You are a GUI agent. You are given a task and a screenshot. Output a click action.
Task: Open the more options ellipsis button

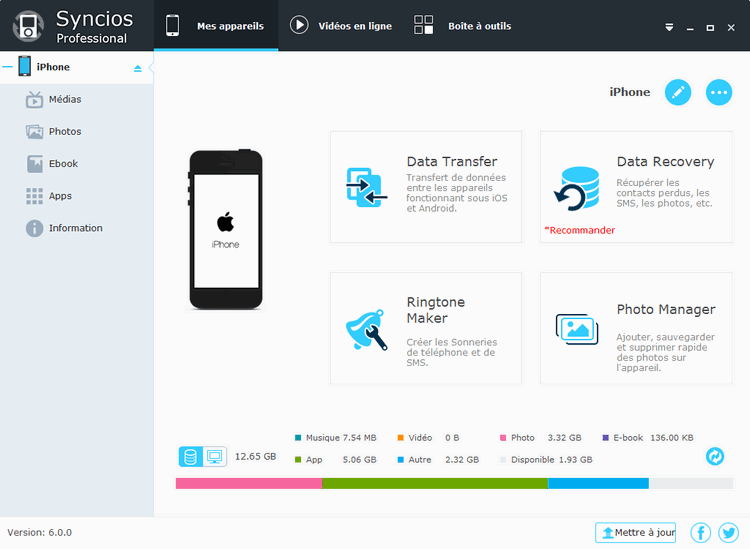point(719,92)
